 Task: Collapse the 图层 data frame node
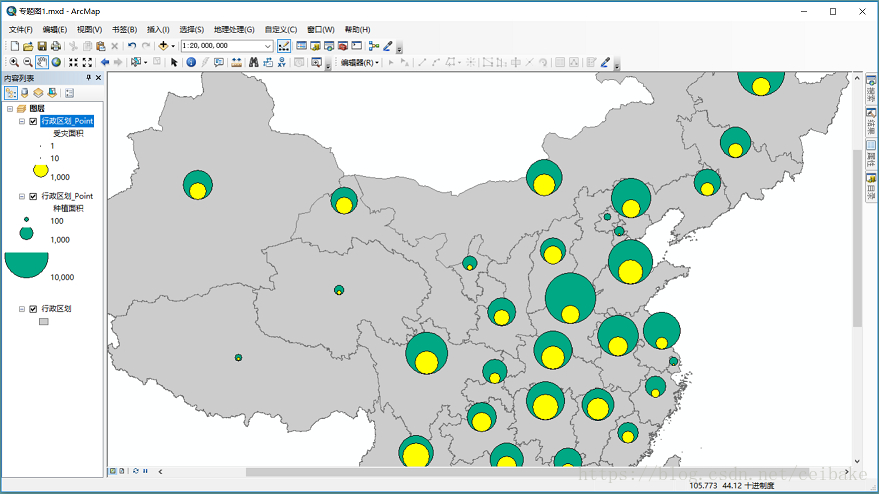click(10, 109)
